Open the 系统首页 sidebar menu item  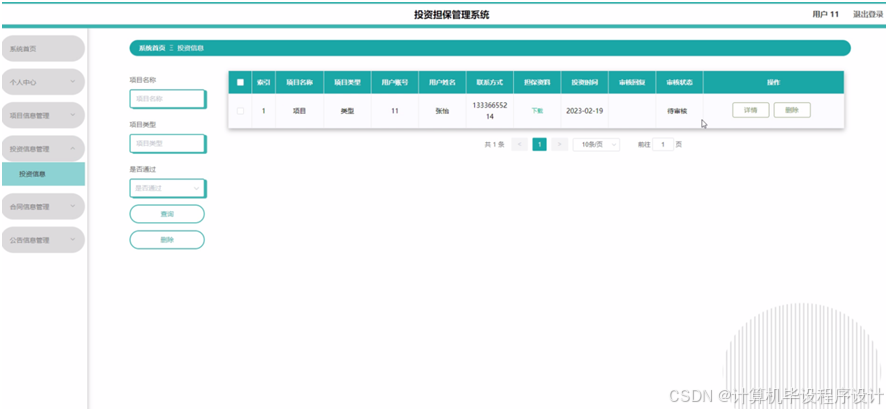(43, 49)
